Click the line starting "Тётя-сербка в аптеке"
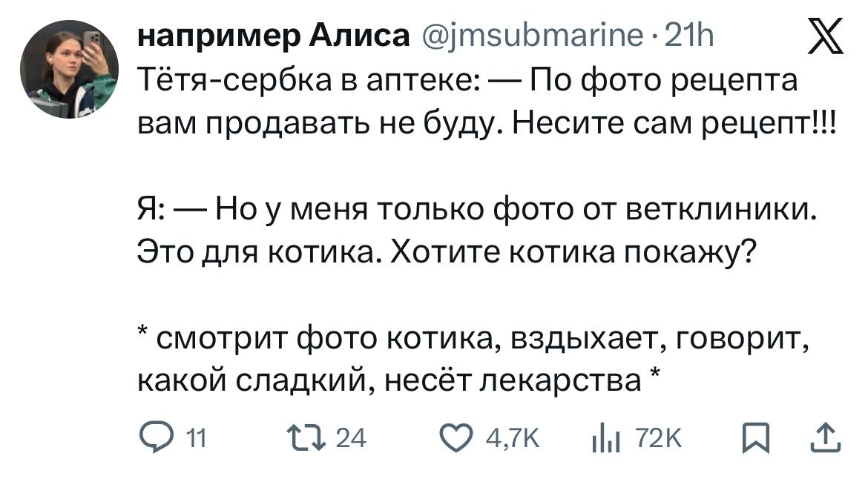868x479 pixels. point(468,80)
